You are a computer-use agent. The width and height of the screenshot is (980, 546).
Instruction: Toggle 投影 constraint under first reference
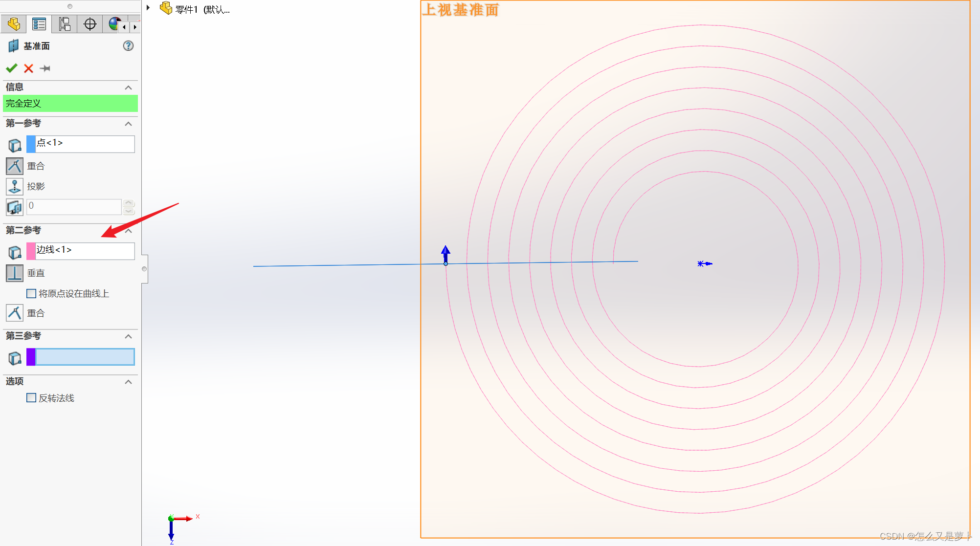click(x=15, y=186)
